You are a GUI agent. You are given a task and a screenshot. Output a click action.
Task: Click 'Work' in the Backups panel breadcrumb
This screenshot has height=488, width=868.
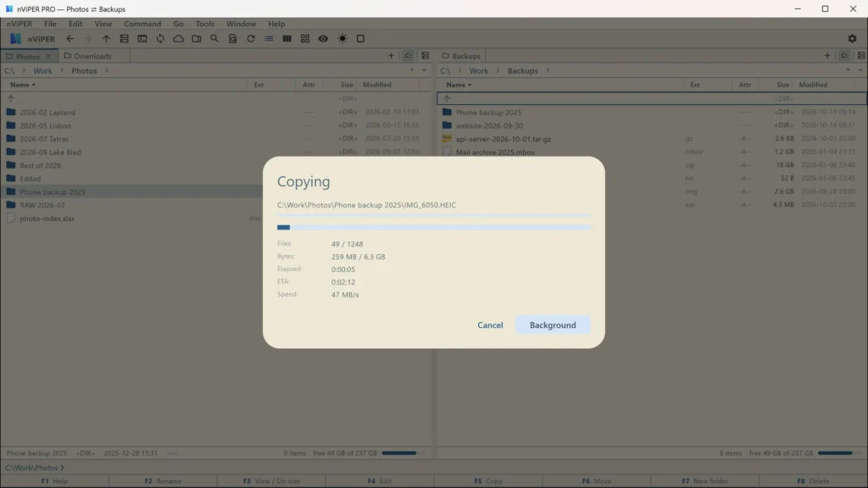click(x=479, y=71)
